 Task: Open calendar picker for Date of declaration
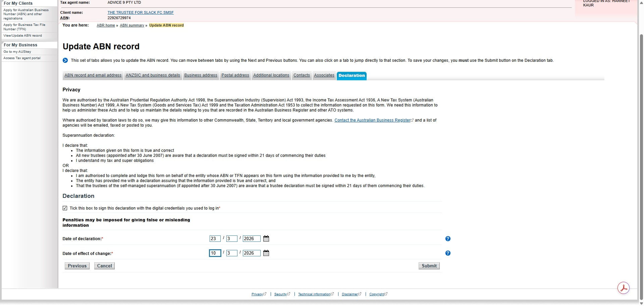(x=266, y=238)
